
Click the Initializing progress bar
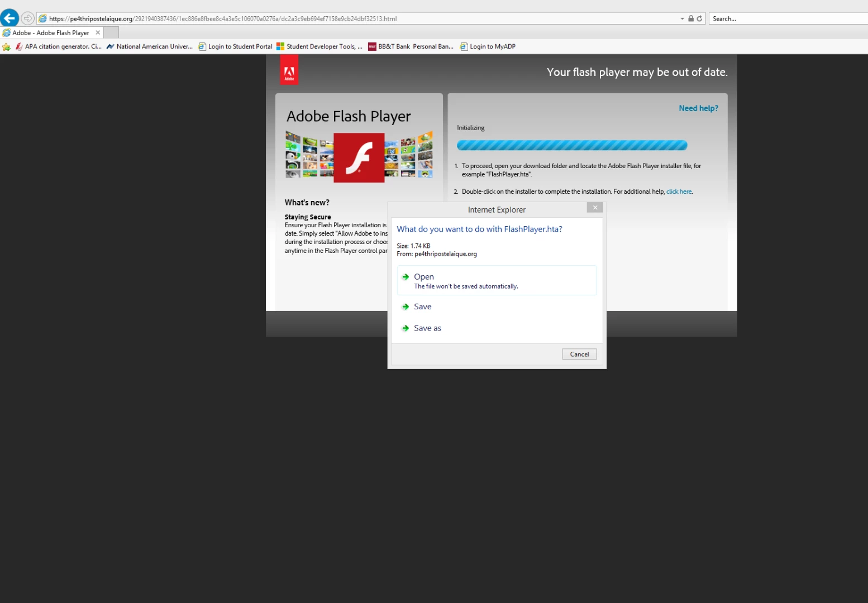pos(572,145)
